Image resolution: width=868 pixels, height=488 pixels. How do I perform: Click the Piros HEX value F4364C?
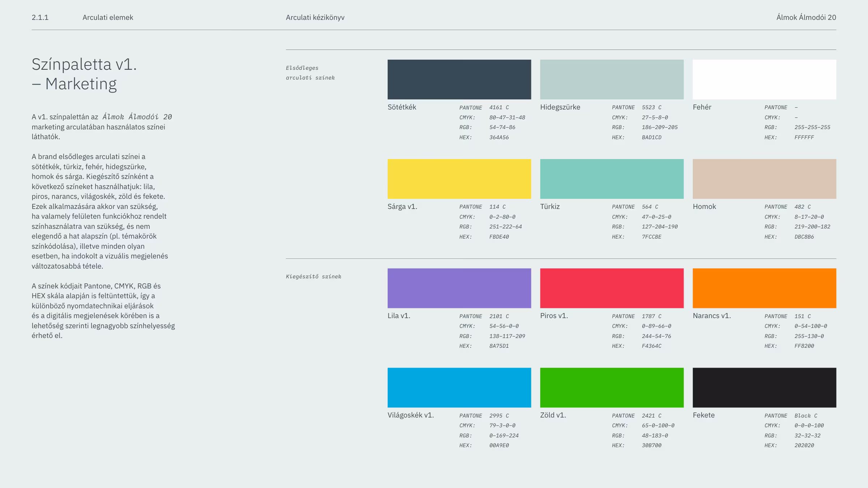point(652,346)
